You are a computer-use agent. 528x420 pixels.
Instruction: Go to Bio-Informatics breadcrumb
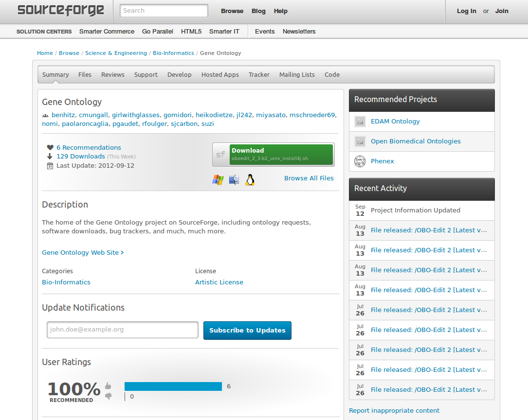coord(173,53)
